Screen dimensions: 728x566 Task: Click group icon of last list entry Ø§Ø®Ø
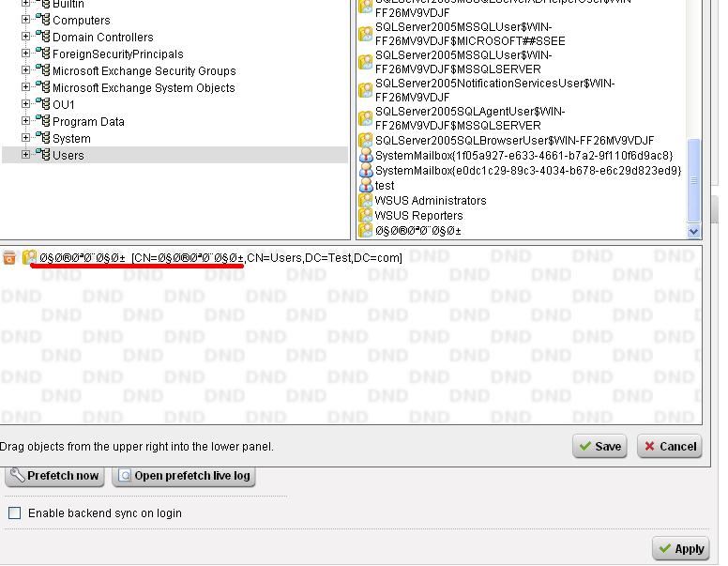[365, 231]
